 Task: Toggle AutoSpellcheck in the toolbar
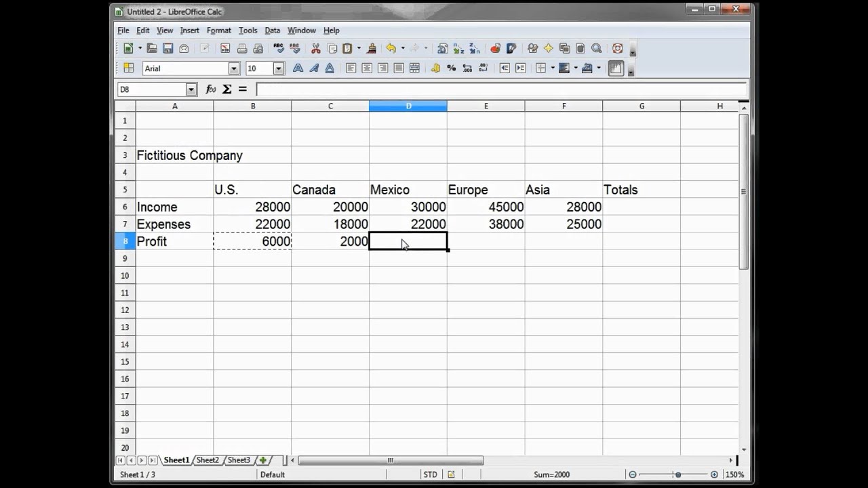click(295, 49)
